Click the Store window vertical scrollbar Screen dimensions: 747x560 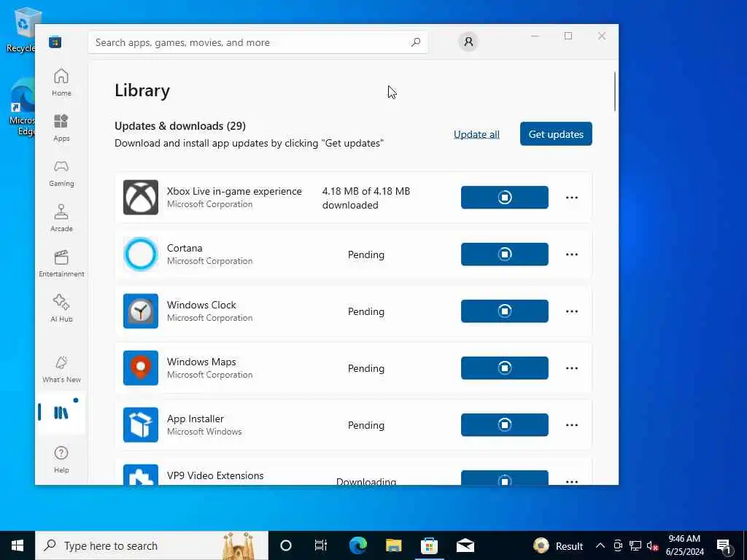tap(615, 91)
